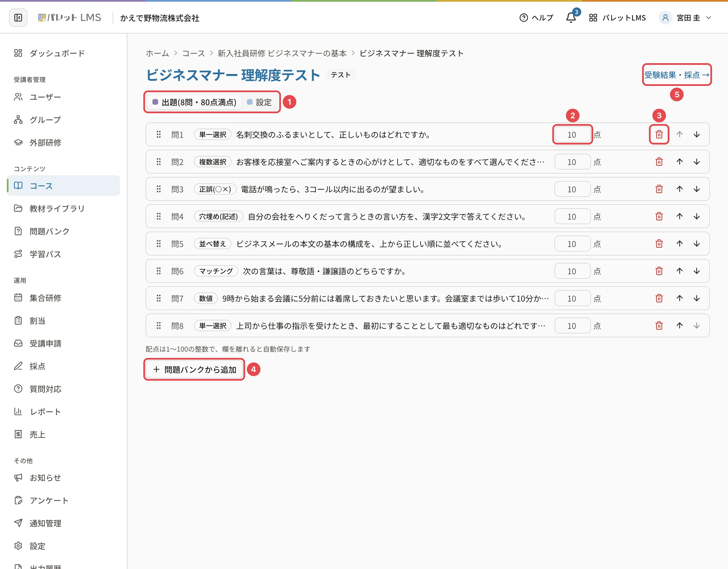
Task: Click the points field for 問1
Action: [x=572, y=134]
